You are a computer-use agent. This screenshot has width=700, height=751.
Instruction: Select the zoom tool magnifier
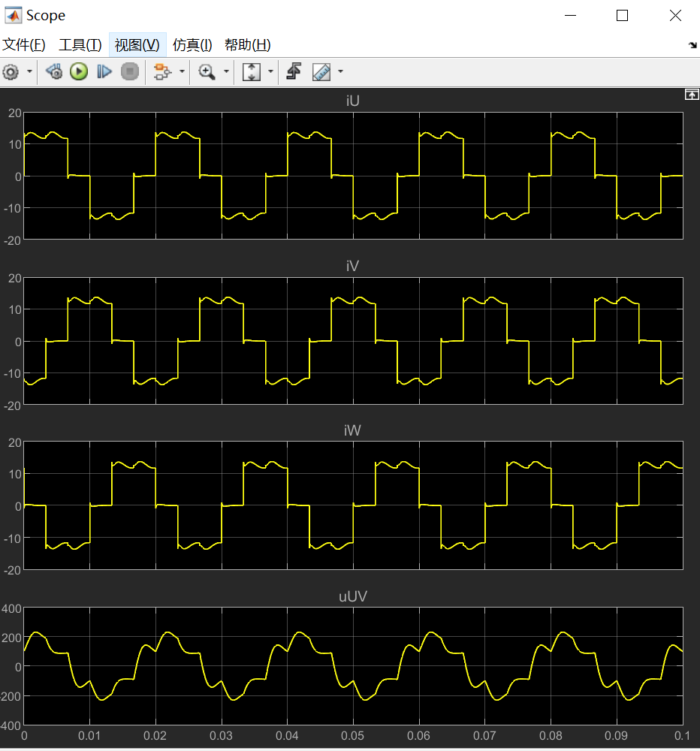[207, 72]
